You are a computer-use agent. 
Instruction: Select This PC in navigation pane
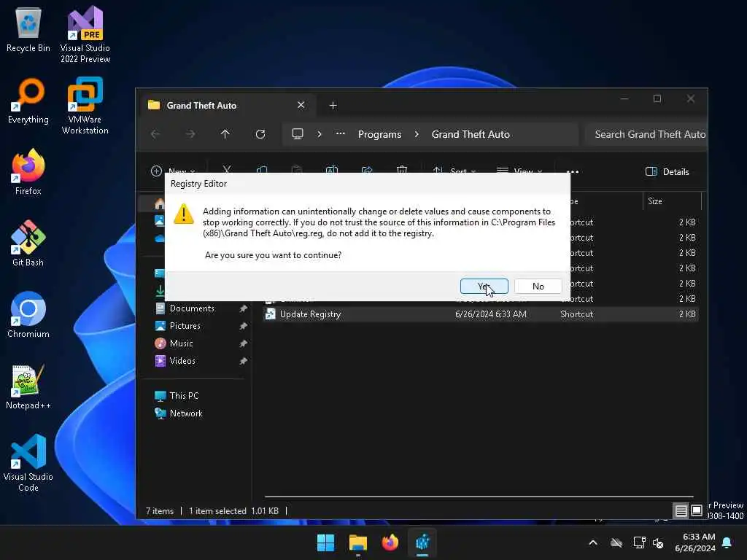point(184,396)
